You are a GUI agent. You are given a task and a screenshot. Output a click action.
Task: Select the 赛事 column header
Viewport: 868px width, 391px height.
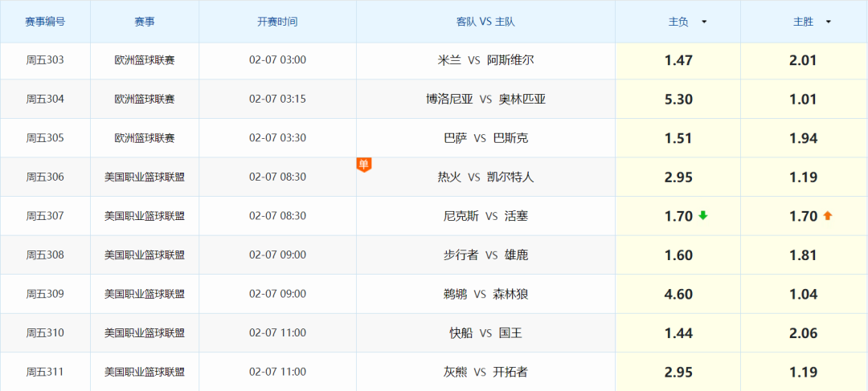[x=145, y=22]
